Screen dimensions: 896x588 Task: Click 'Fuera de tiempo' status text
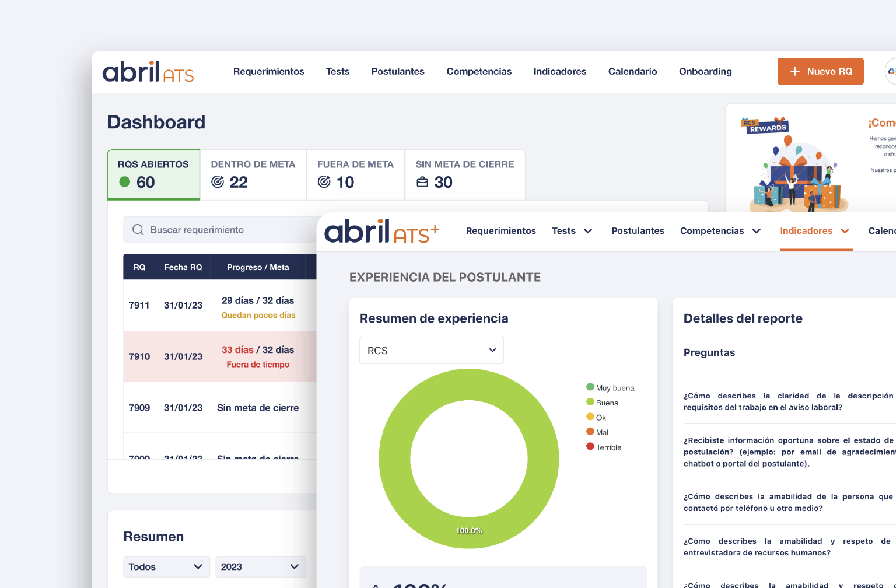(x=258, y=365)
